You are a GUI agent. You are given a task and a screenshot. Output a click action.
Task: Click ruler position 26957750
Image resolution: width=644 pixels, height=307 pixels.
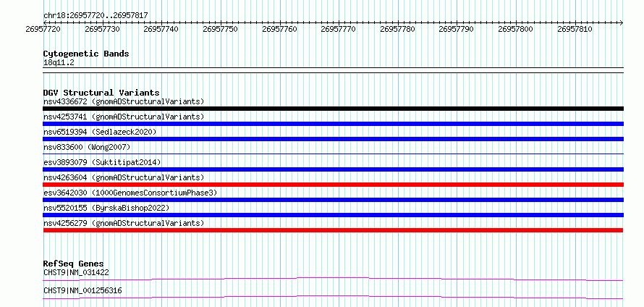(221, 29)
